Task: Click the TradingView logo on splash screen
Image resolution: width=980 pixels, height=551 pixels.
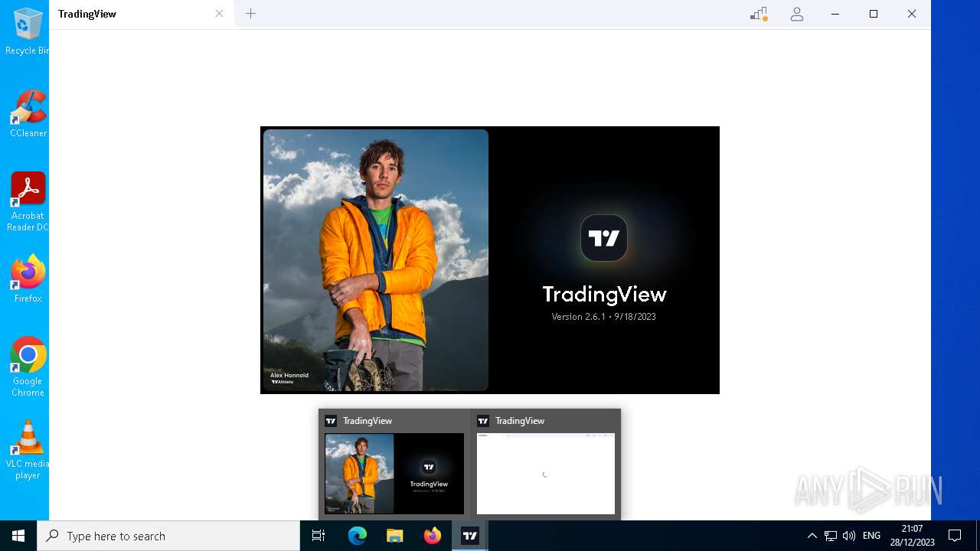Action: 604,238
